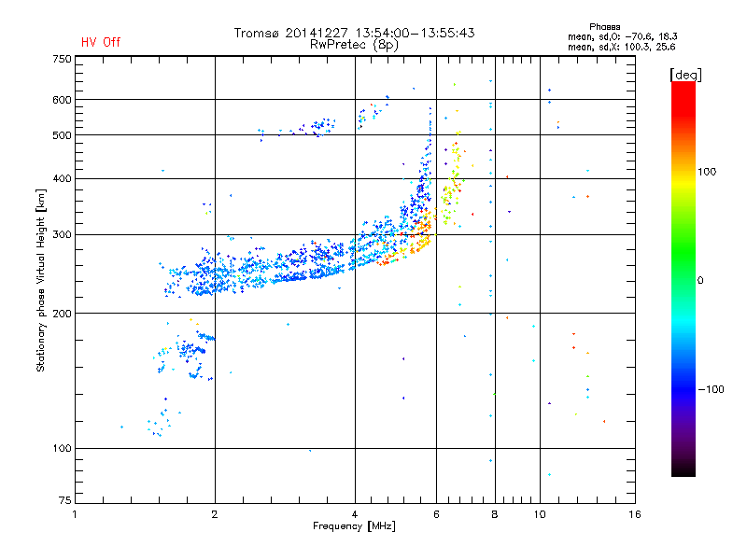Click the phase colorbar scale
Image resolution: width=747 pixels, height=560 pixels.
684,278
